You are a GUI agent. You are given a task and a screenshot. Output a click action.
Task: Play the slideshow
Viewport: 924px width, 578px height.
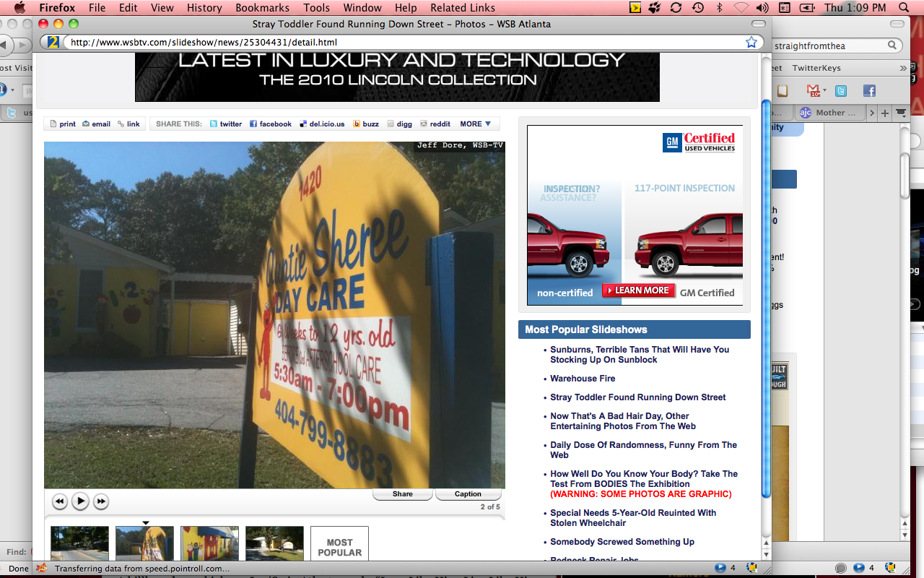tap(80, 501)
